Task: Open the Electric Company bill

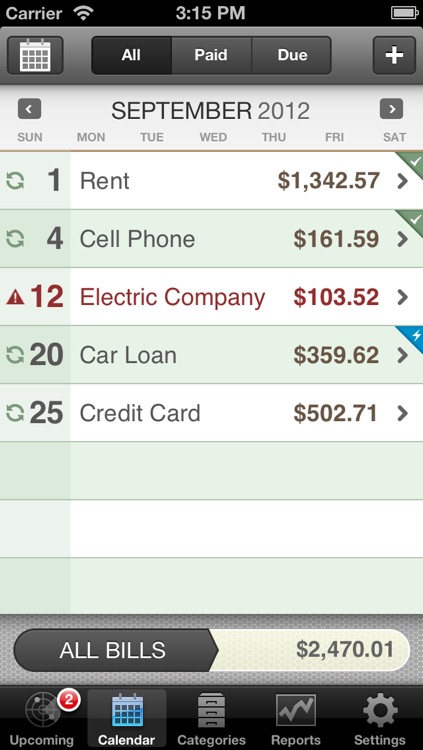Action: point(212,297)
